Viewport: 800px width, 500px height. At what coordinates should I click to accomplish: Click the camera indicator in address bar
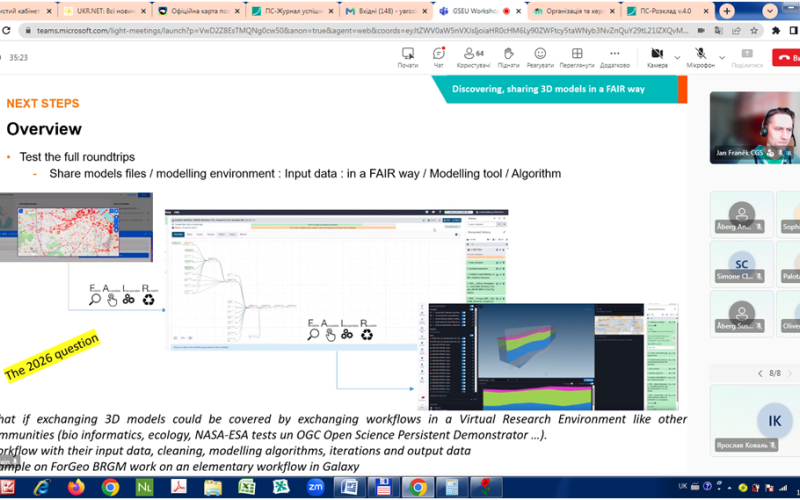coord(701,31)
